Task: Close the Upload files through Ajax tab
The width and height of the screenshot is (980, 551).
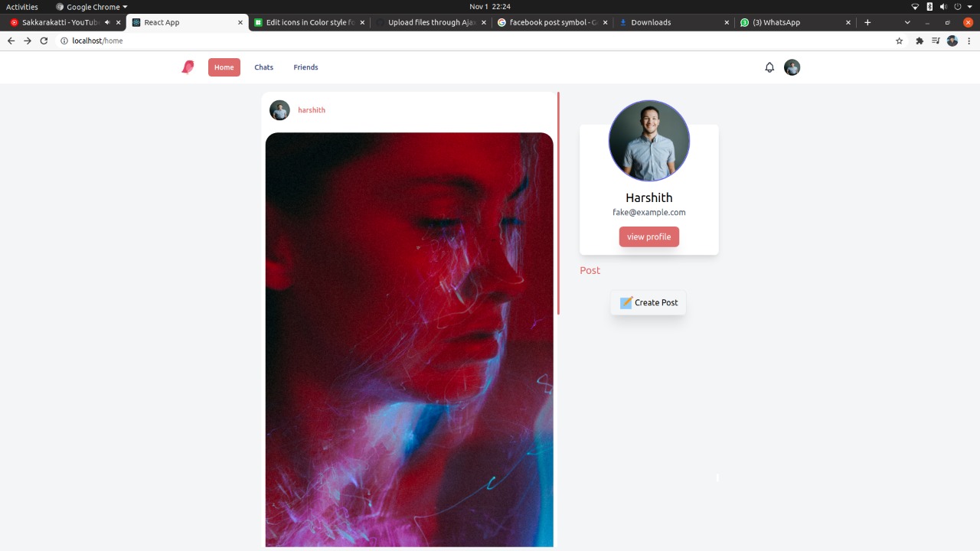Action: click(484, 22)
